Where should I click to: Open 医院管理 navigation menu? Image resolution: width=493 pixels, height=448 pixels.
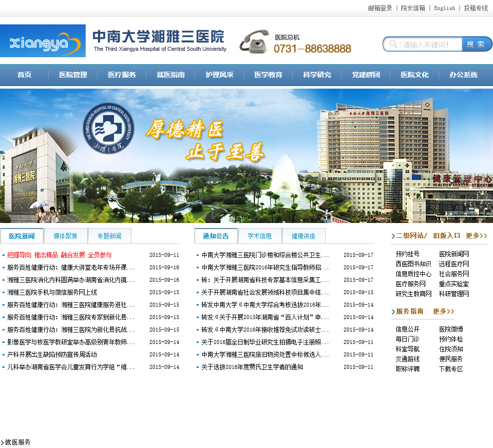(x=73, y=75)
